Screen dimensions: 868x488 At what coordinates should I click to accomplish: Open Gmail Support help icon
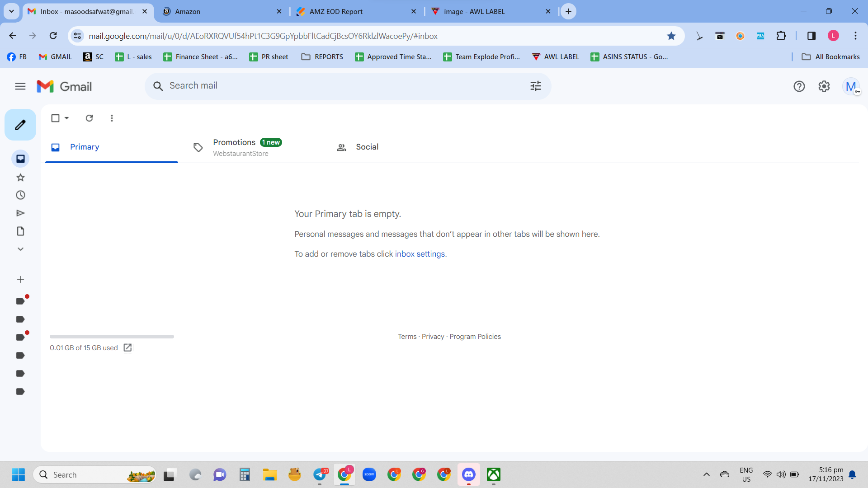tap(799, 86)
